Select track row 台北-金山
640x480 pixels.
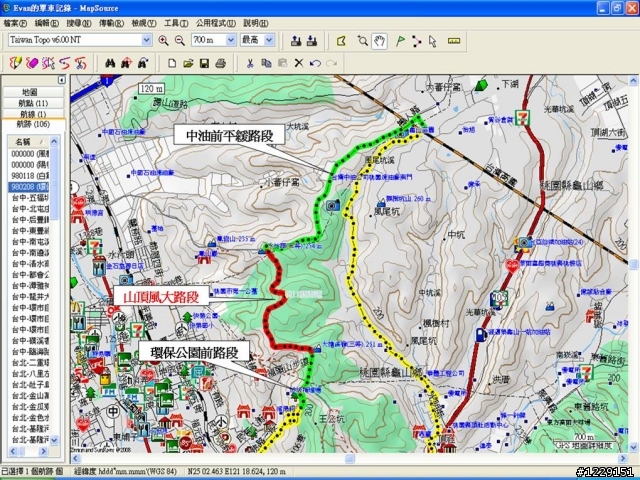click(x=30, y=396)
